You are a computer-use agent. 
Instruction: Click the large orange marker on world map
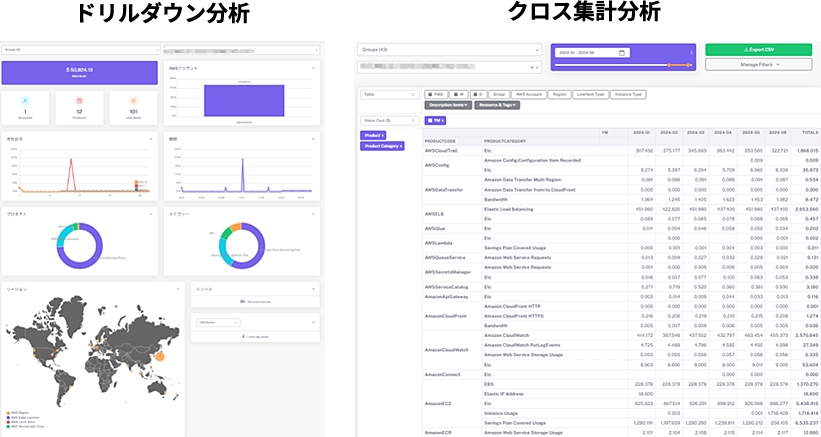click(x=160, y=355)
